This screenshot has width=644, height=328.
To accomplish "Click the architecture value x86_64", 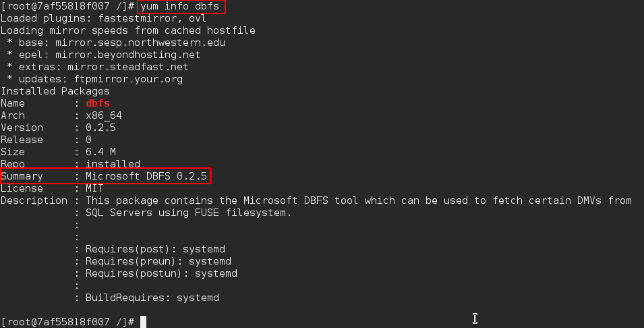I will pyautogui.click(x=103, y=115).
